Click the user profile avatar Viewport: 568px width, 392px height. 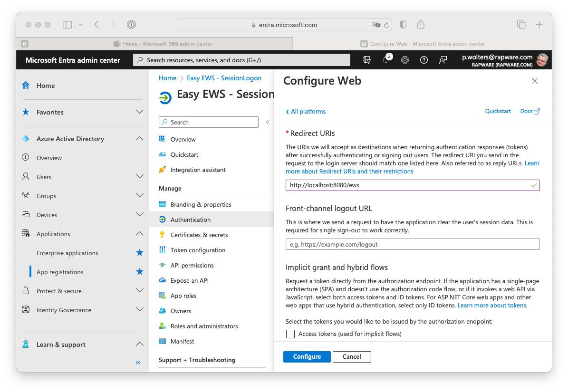pos(542,60)
